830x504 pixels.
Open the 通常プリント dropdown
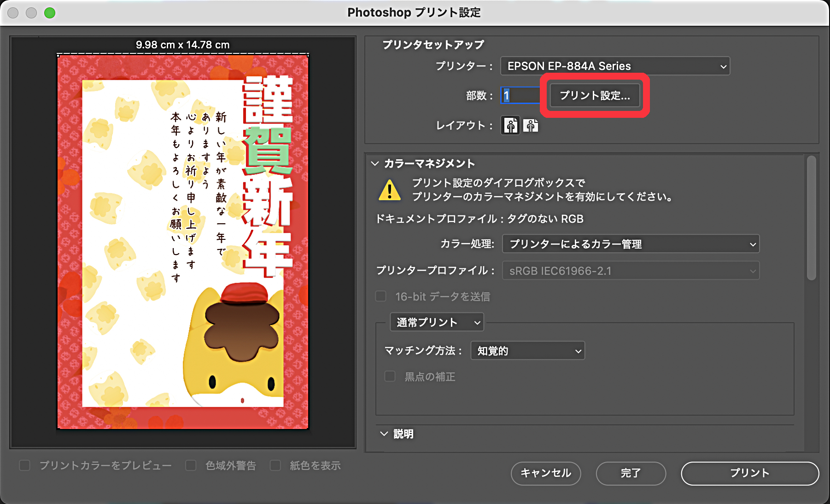click(x=437, y=322)
